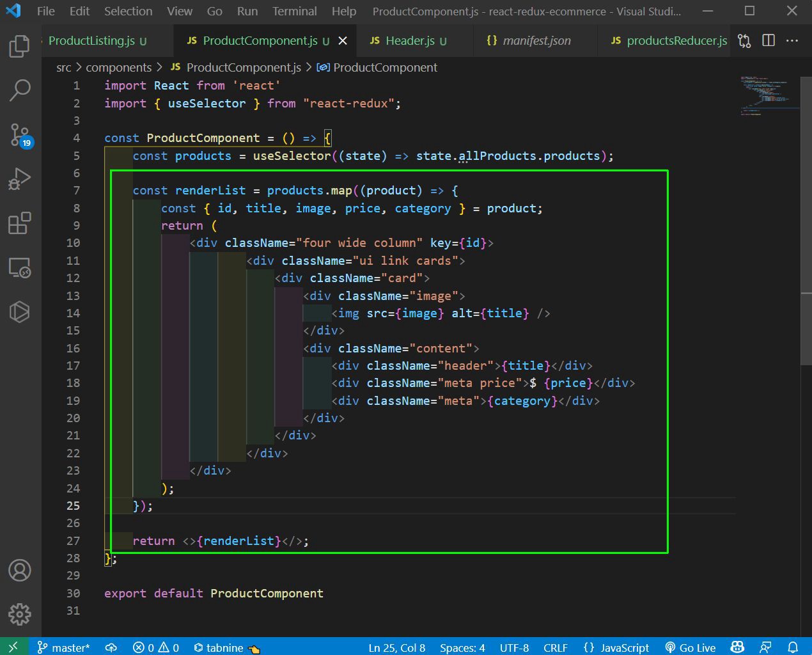Click the img tag on line 14
812x655 pixels.
[x=441, y=313]
